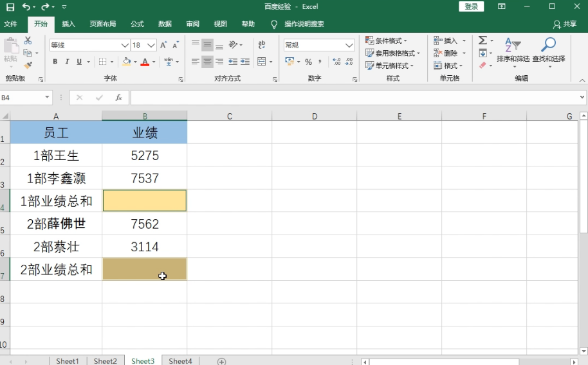Viewport: 588px width, 365px height.
Task: Open the font name dropdown
Action: [x=125, y=46]
